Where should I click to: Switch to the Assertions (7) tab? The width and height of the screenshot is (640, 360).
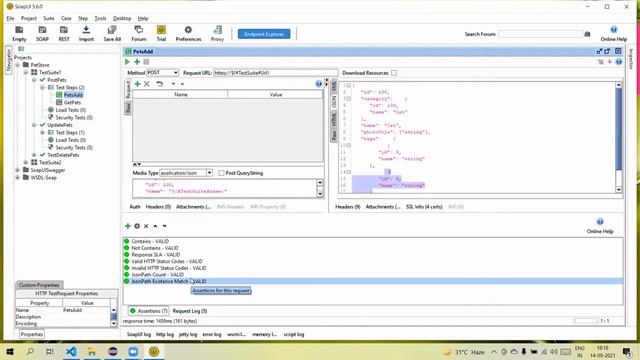click(149, 311)
